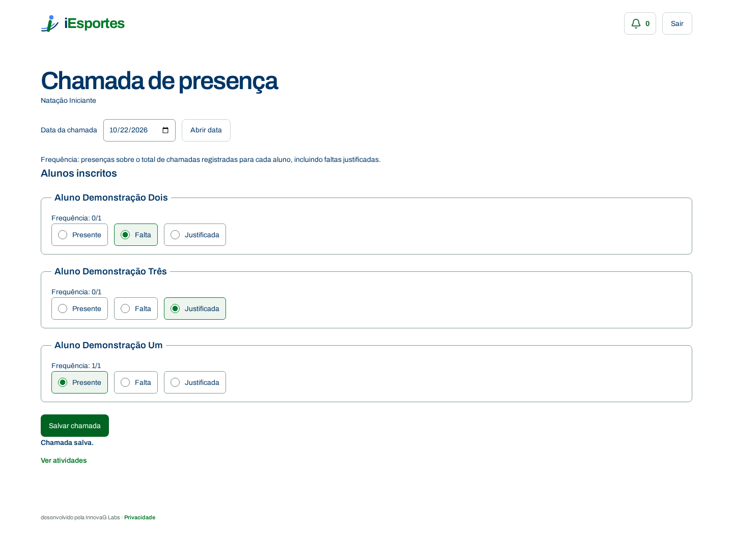
Task: Save attendance with Salvar chamada
Action: coord(75,426)
